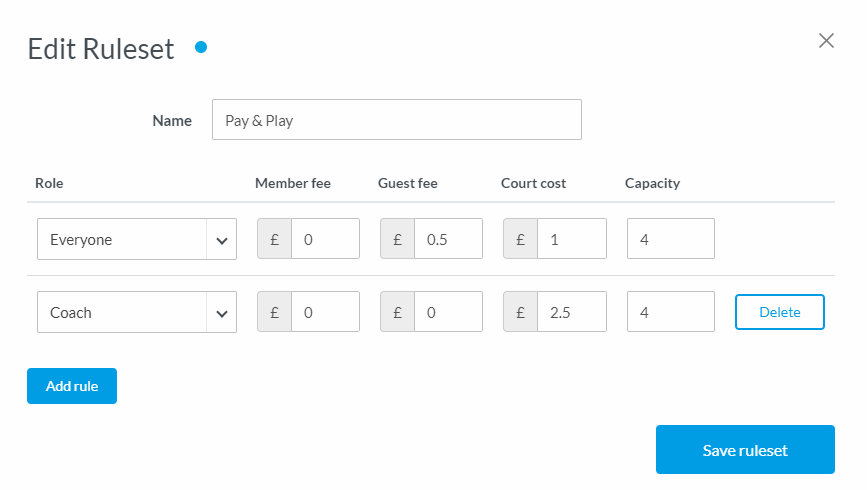The width and height of the screenshot is (867, 490).
Task: Open the Everyone role dropdown
Action: tap(122, 240)
